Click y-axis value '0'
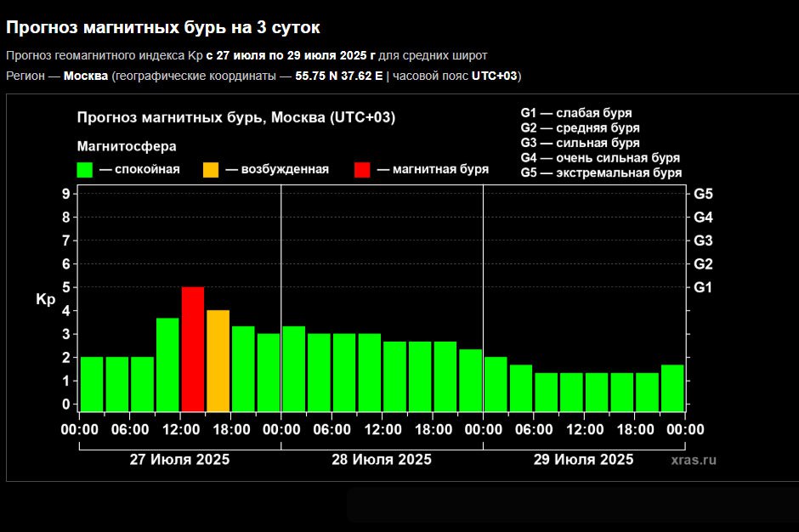 (66, 405)
